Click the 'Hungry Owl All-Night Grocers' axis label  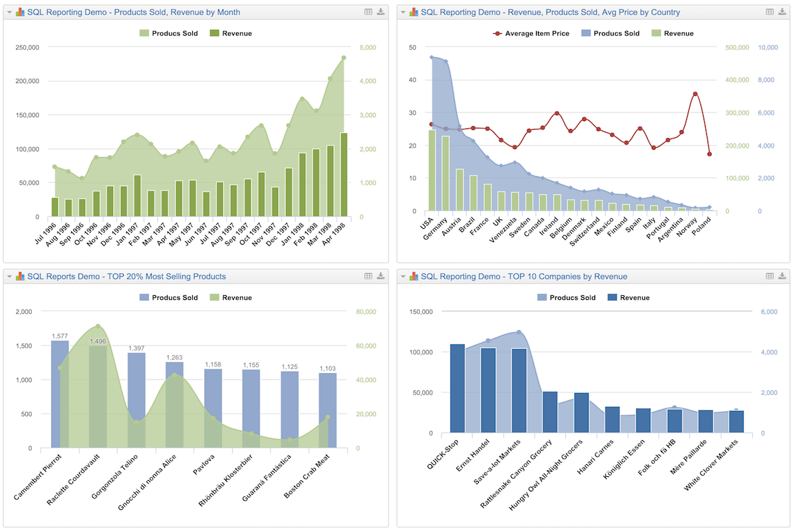pyautogui.click(x=547, y=475)
